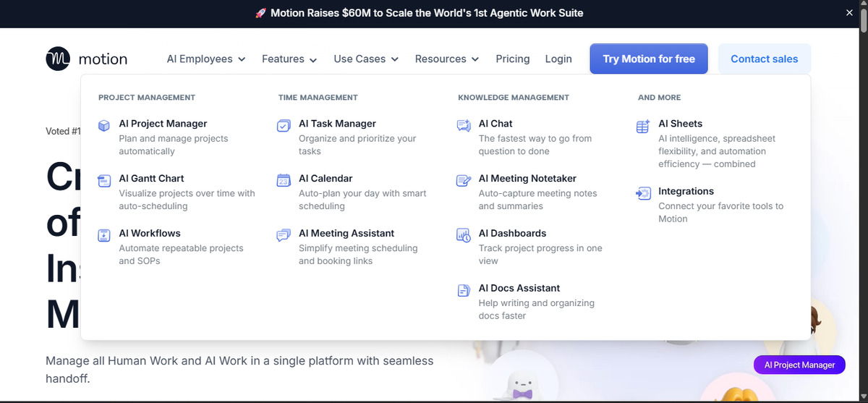Expand the AI Employees dropdown

click(206, 59)
